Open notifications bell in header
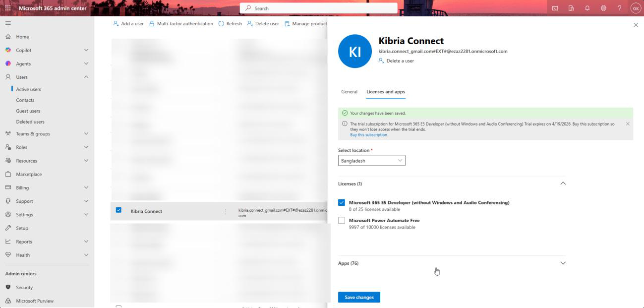Screen dimensions: 644x308 point(587,8)
